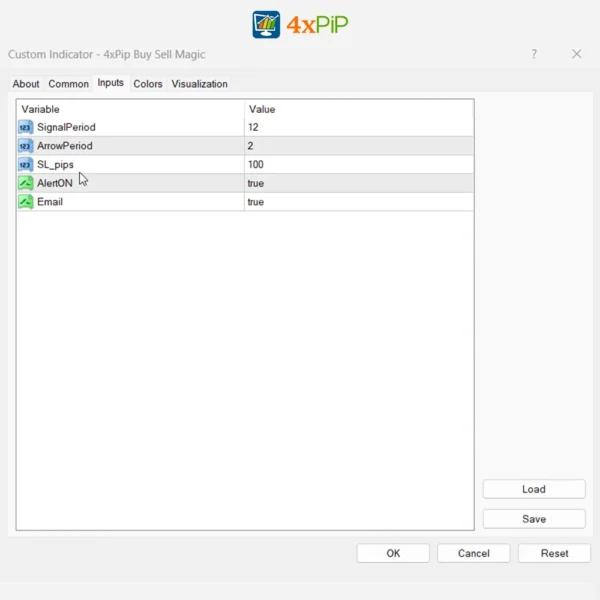The height and width of the screenshot is (600, 600).
Task: Click the AlertON boolean type icon
Action: (x=26, y=183)
